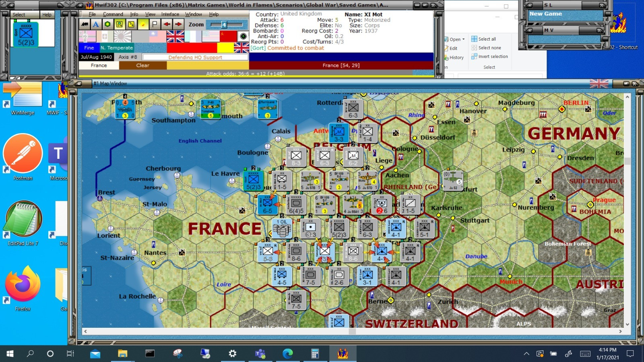Open the Info menu
Viewport: 644px width, 362px height.
pos(134,14)
